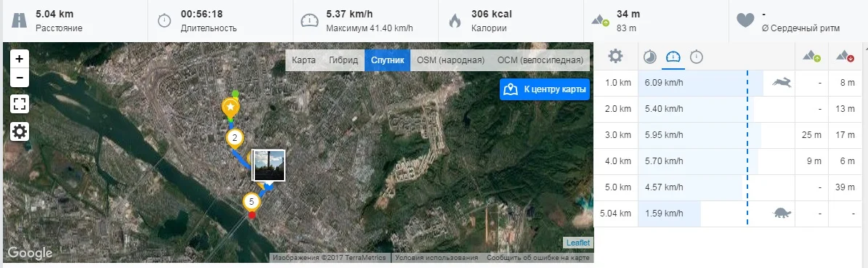Click the elevation loss column icon
Viewport: 868px width, 268px height.
point(845,56)
